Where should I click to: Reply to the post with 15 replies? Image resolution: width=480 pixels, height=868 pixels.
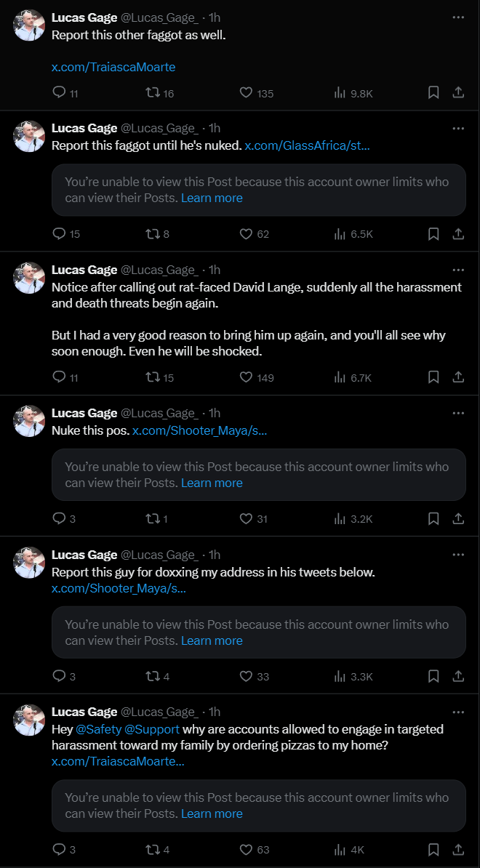(x=60, y=233)
